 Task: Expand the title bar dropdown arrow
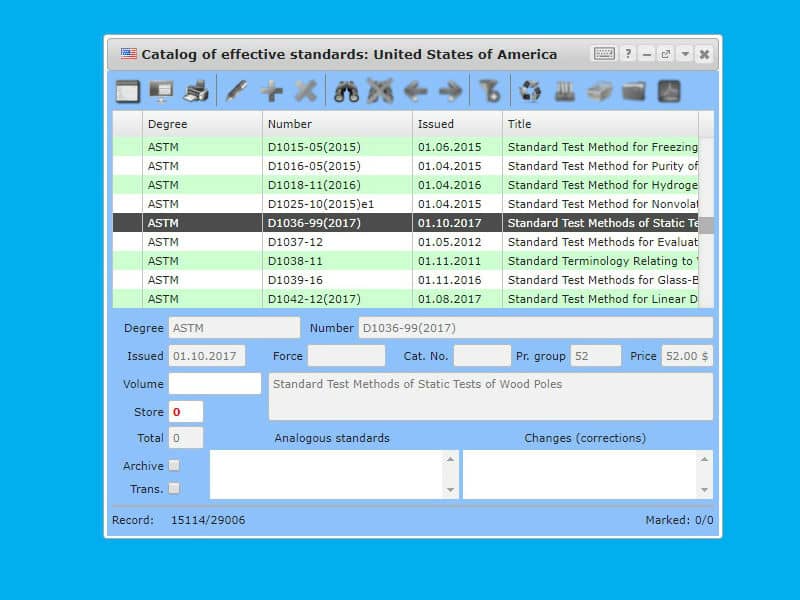point(685,54)
